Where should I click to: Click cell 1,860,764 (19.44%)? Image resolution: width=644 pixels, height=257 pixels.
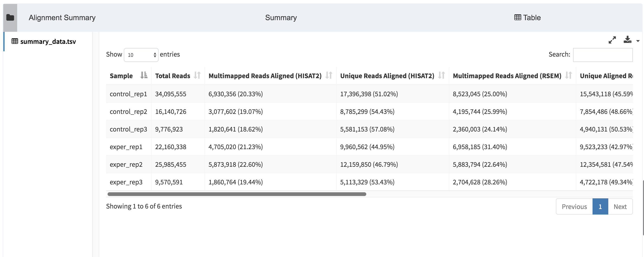236,182
